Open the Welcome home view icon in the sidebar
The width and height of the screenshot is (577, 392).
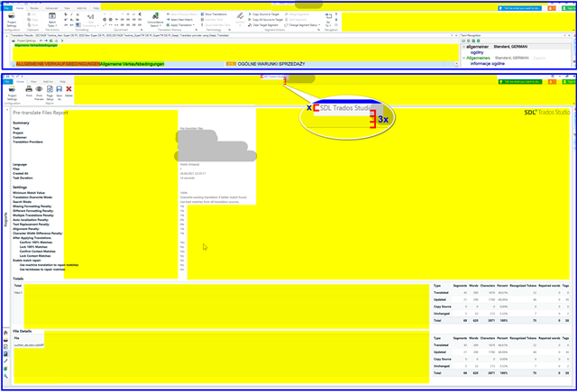(6, 333)
